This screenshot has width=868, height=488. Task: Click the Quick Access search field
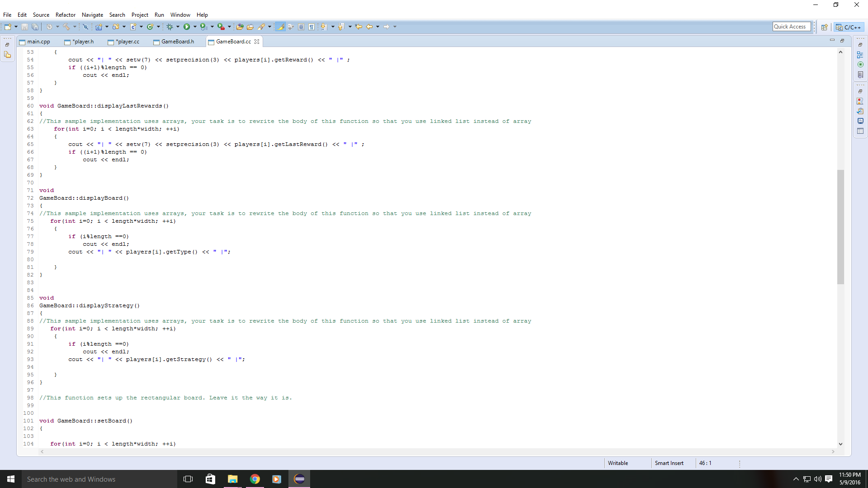[790, 26]
